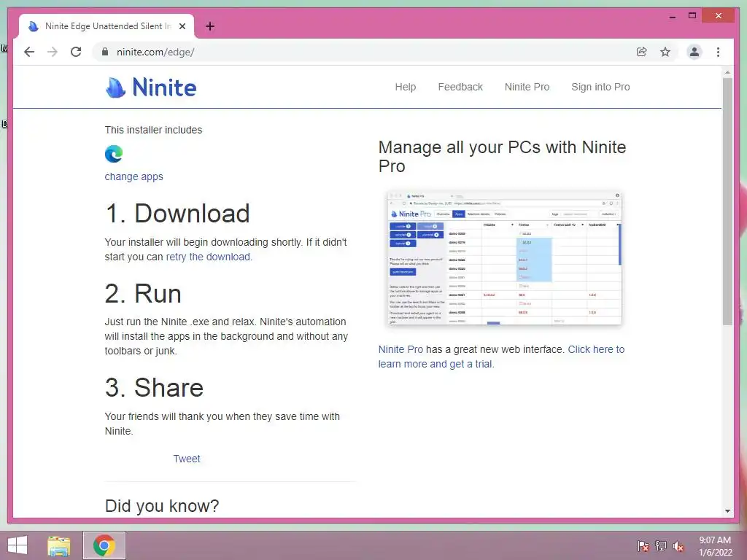
Task: Click the Ninite logo
Action: pos(150,87)
